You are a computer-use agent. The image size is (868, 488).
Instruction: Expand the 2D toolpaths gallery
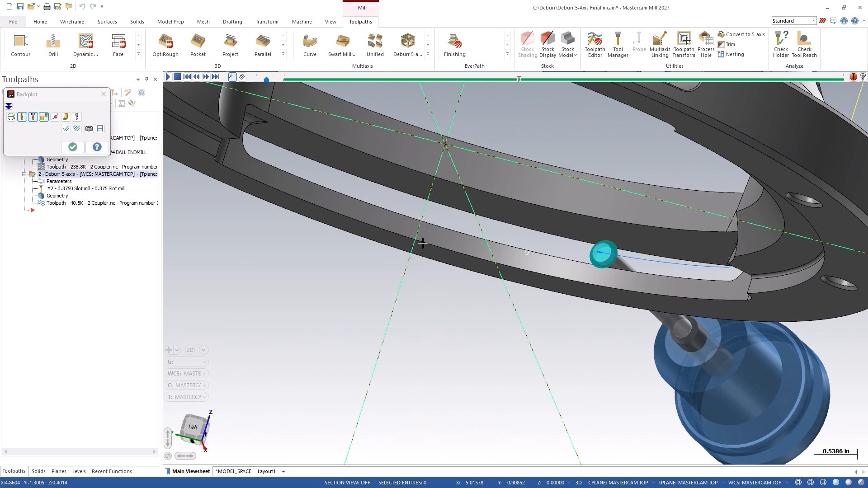[138, 54]
